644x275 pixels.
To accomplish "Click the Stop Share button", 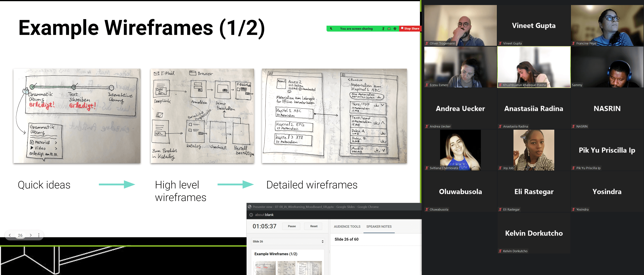I will point(410,29).
